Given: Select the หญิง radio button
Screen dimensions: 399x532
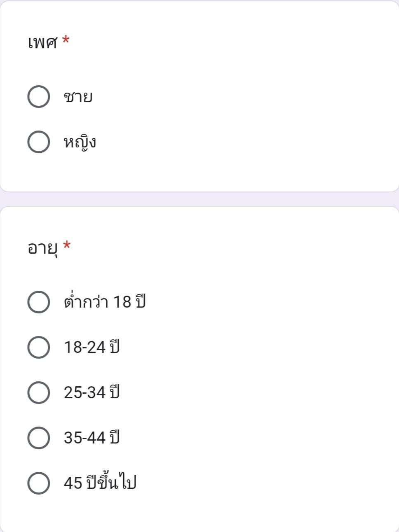Looking at the screenshot, I should [x=39, y=142].
